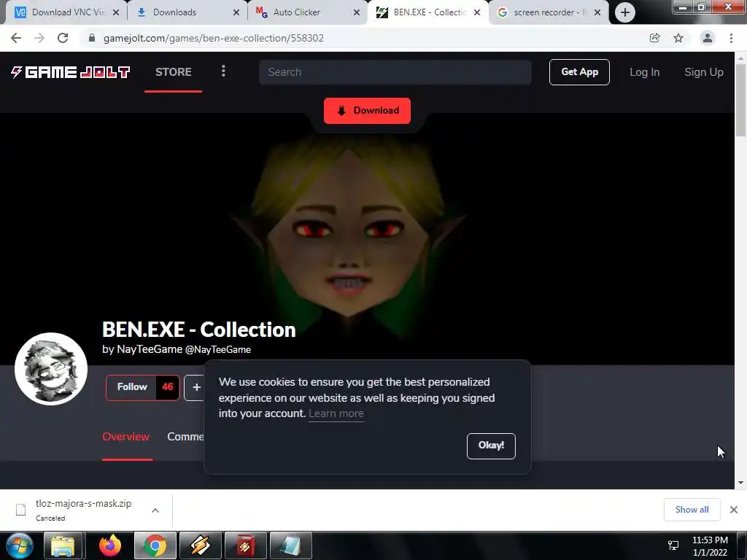
Task: Click the scrollbar down arrow
Action: (741, 483)
